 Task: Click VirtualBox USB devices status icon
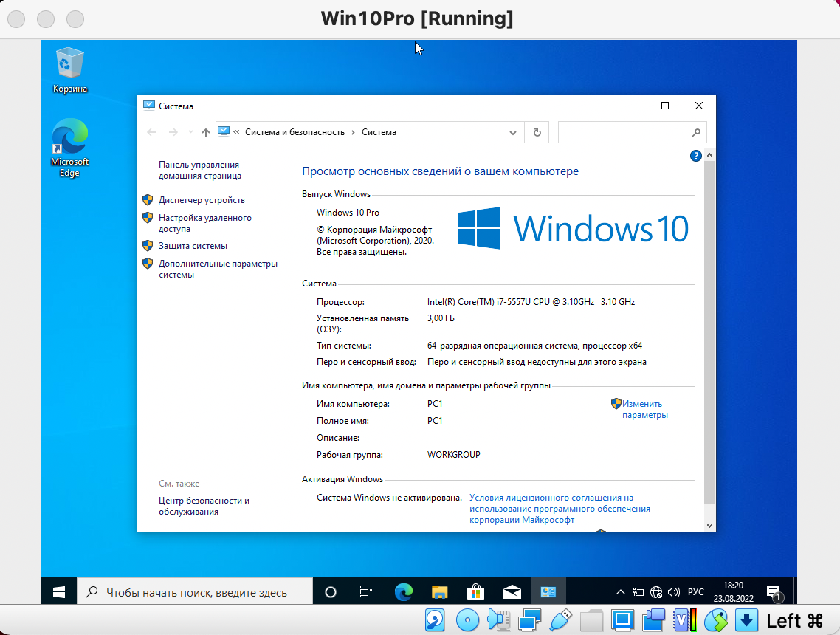pyautogui.click(x=560, y=620)
